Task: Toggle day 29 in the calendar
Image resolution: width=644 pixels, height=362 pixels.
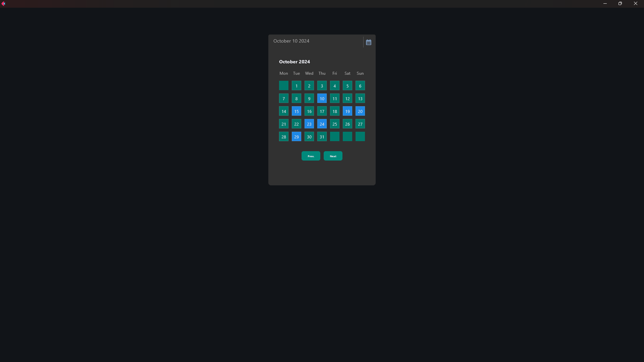Action: [296, 137]
